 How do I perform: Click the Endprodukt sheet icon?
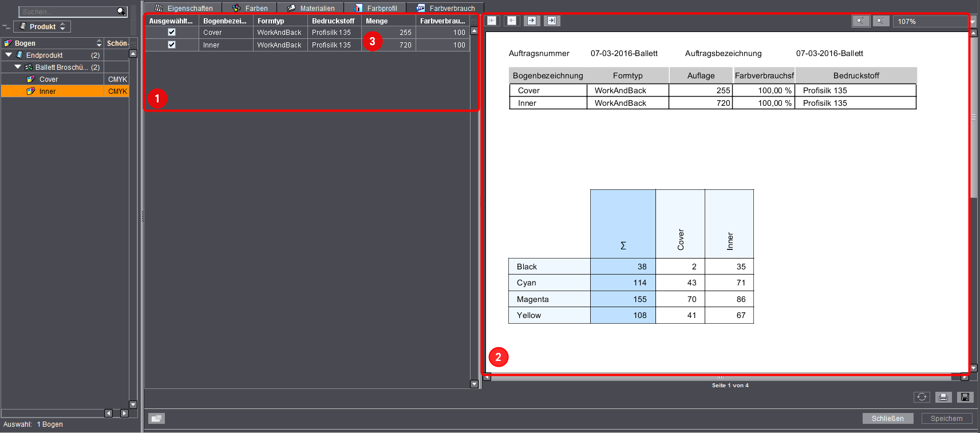[19, 55]
